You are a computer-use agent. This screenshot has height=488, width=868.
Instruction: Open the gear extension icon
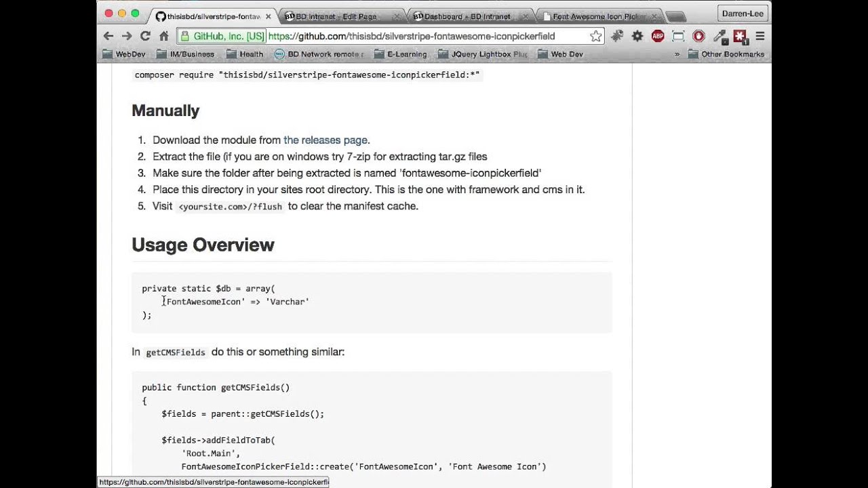(x=637, y=36)
